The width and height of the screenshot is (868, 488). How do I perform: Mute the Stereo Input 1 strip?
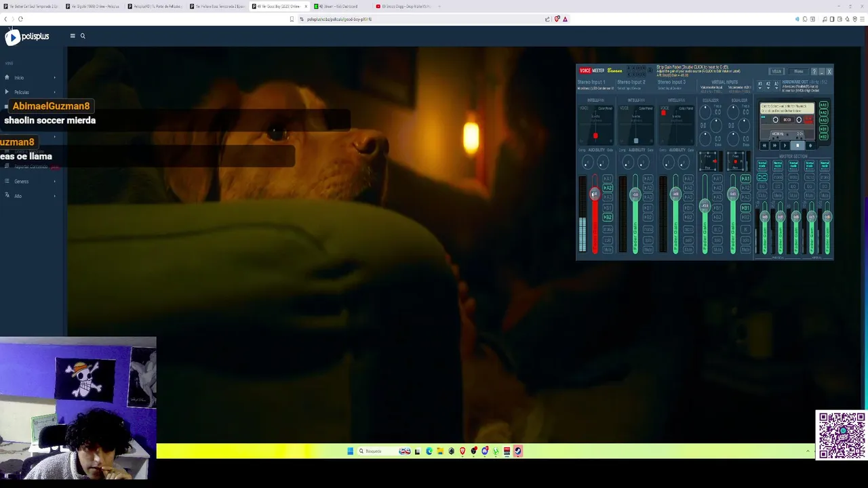point(608,249)
